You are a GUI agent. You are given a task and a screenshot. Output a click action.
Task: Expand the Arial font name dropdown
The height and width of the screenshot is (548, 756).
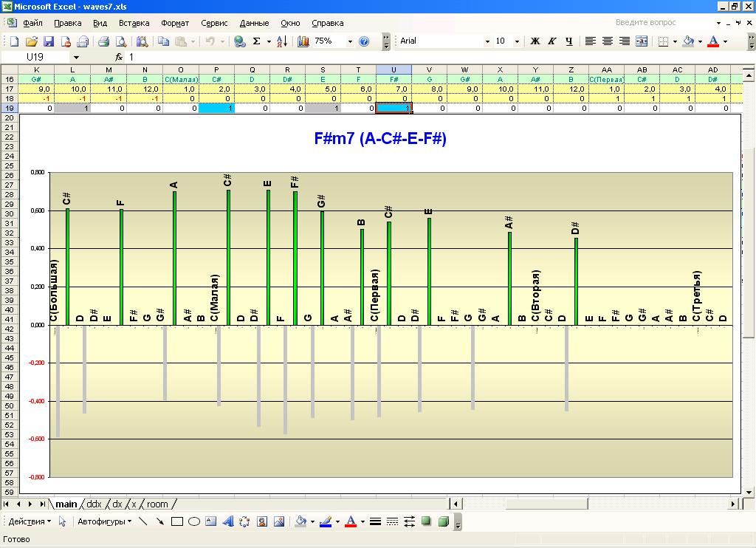click(487, 41)
